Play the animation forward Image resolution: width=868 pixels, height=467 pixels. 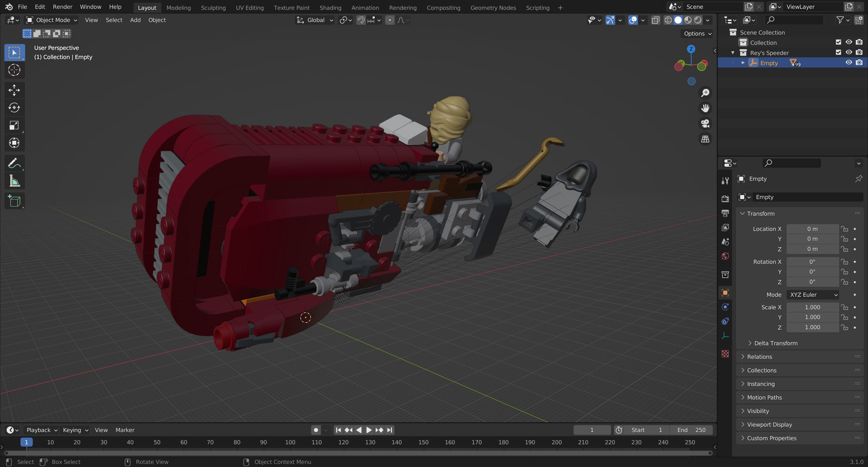coord(369,430)
